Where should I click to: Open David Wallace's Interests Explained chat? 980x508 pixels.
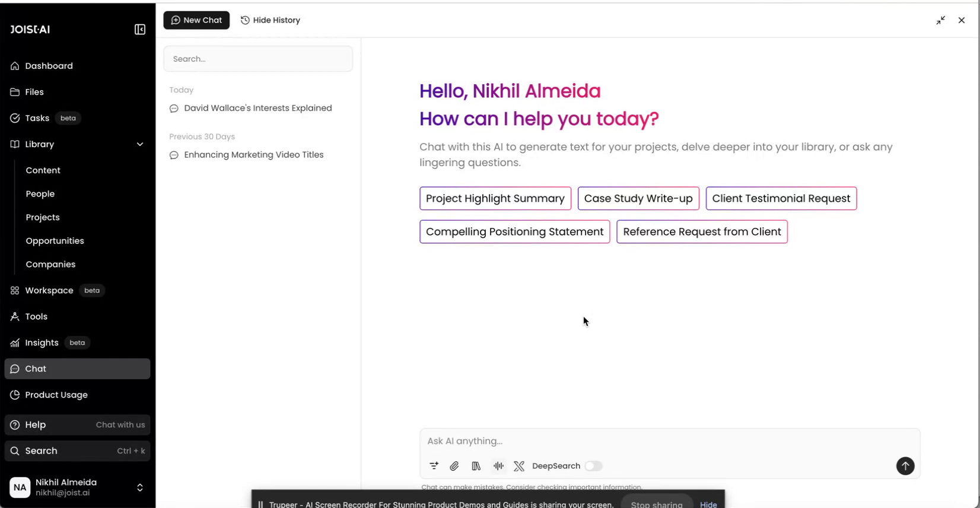coord(258,108)
